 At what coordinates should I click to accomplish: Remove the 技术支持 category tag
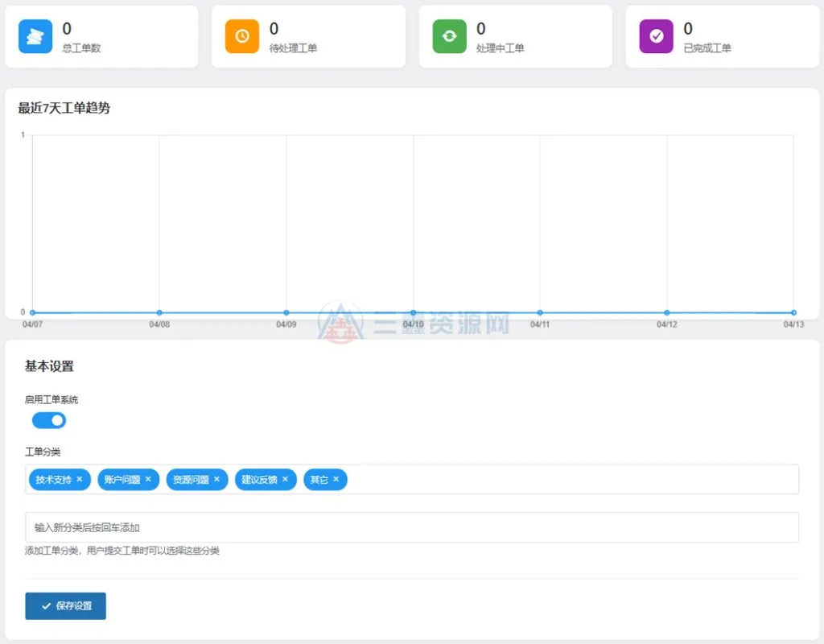pos(80,480)
